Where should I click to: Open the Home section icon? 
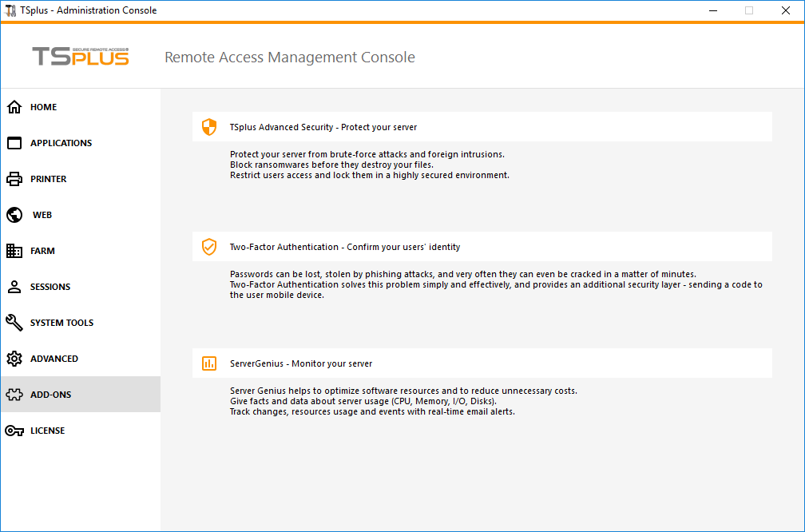[x=14, y=106]
